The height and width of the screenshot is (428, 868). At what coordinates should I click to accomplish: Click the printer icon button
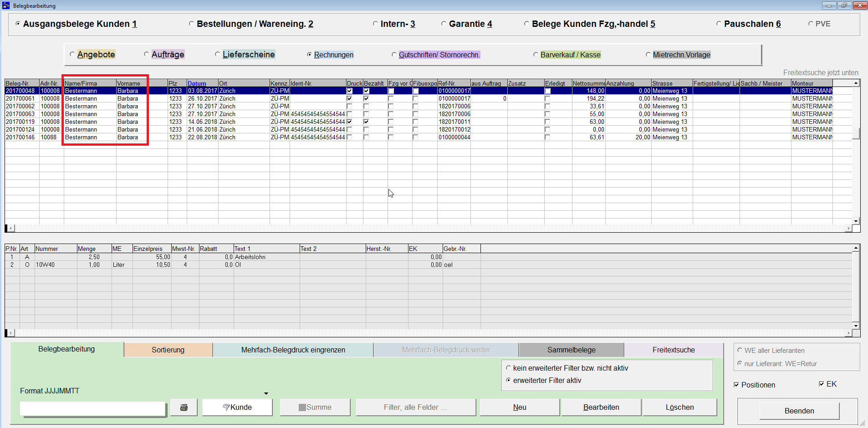coord(184,408)
